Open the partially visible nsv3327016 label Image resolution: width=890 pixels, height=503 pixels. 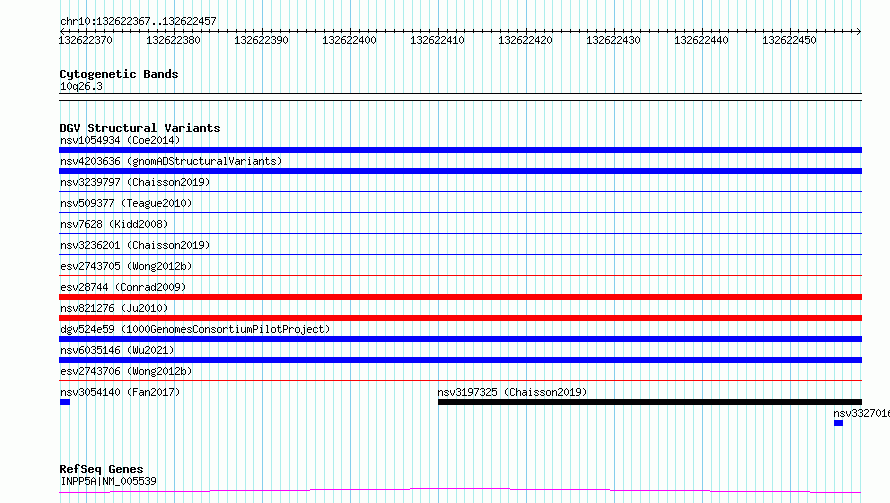click(x=862, y=413)
